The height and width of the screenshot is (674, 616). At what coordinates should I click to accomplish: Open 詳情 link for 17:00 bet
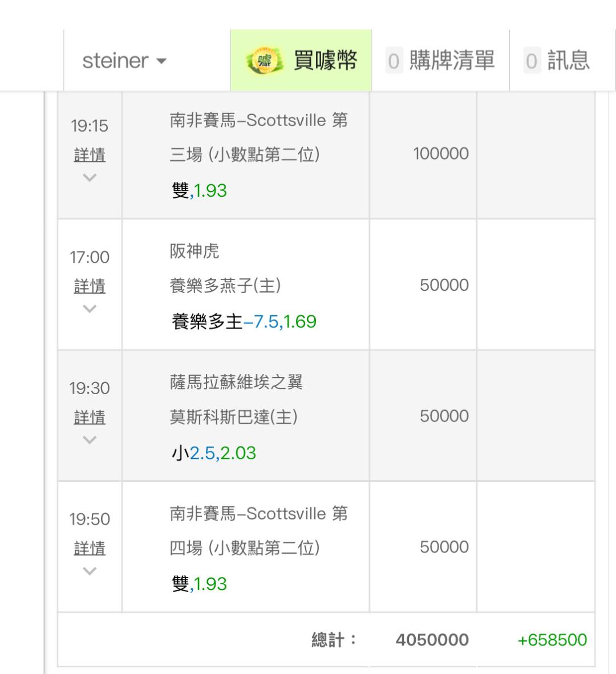(90, 286)
